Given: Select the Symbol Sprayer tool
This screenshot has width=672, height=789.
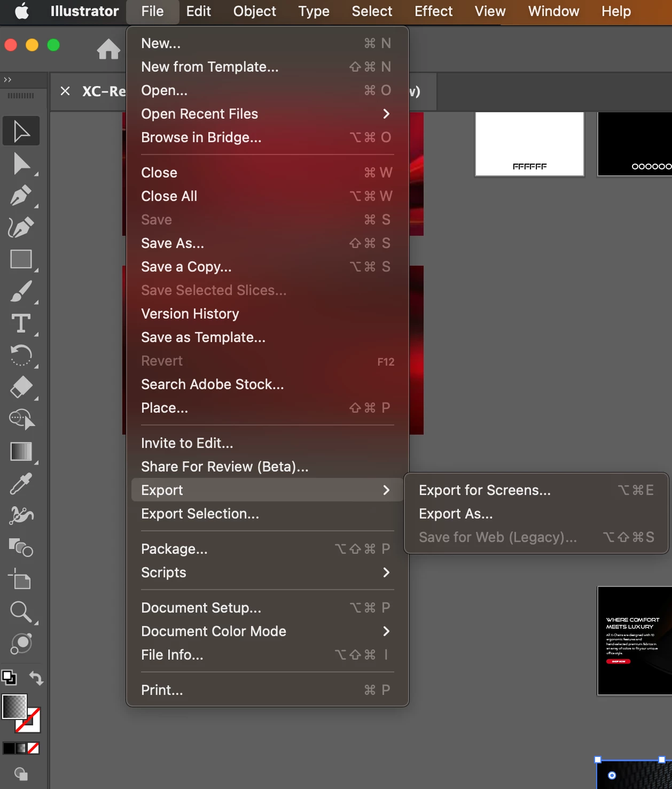Looking at the screenshot, I should pos(21,644).
